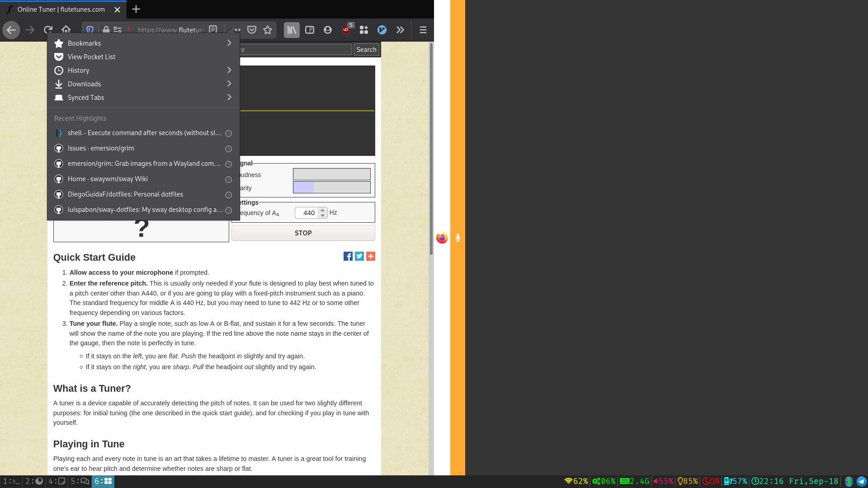Open Downloads panel
The width and height of the screenshot is (868, 488).
84,84
